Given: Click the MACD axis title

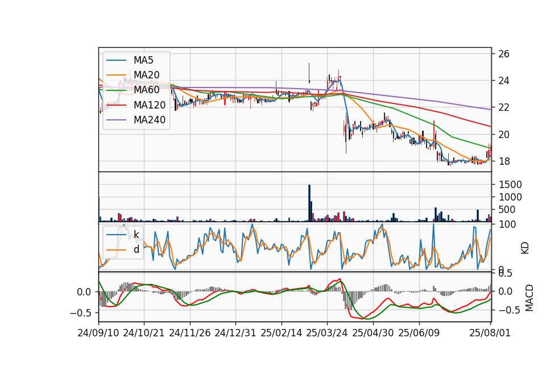Looking at the screenshot, I should pyautogui.click(x=530, y=298).
